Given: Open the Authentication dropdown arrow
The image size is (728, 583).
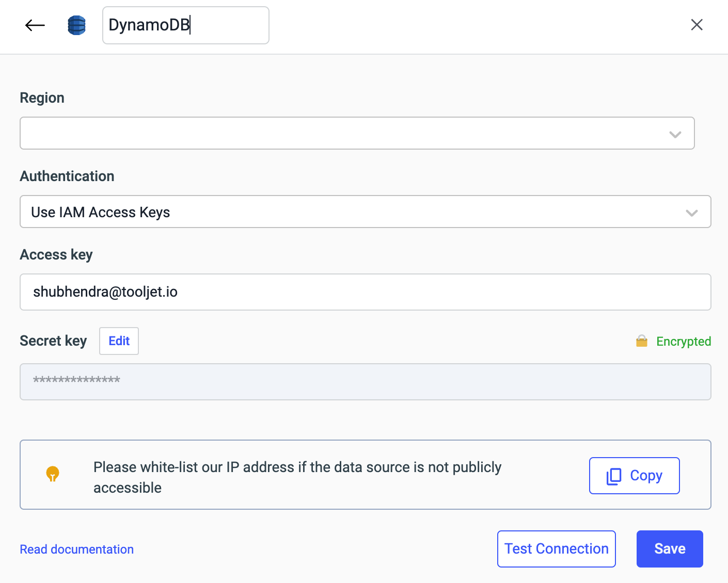Looking at the screenshot, I should coord(691,213).
